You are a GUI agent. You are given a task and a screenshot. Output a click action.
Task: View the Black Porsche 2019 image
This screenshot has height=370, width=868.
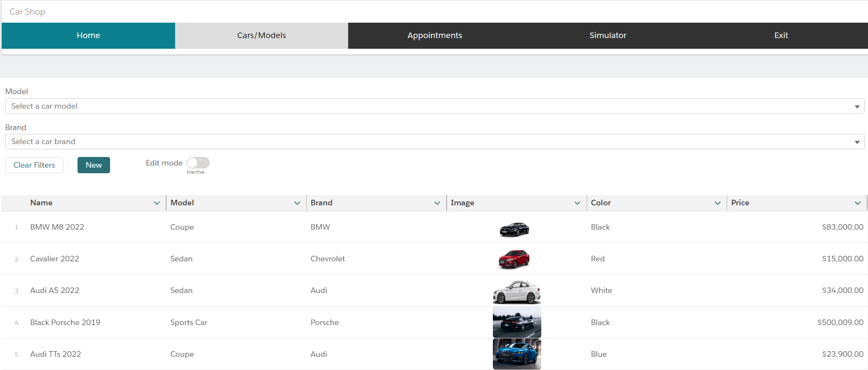coord(517,323)
